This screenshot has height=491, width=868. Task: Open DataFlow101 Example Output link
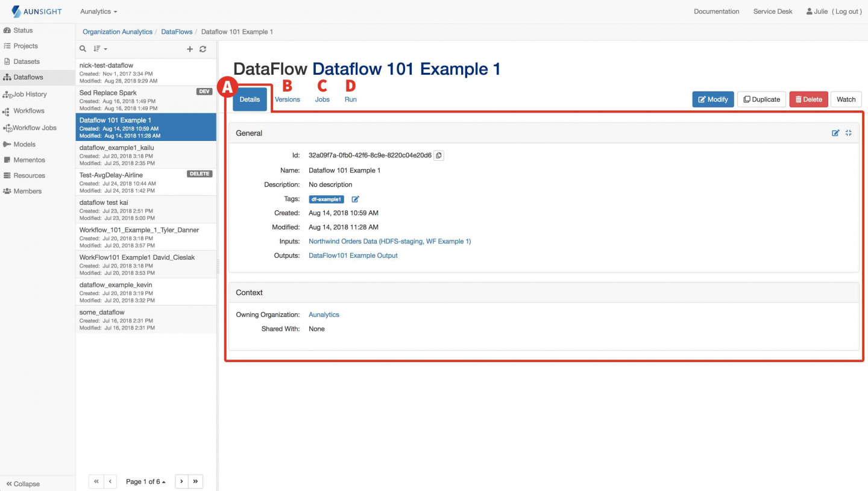point(353,255)
